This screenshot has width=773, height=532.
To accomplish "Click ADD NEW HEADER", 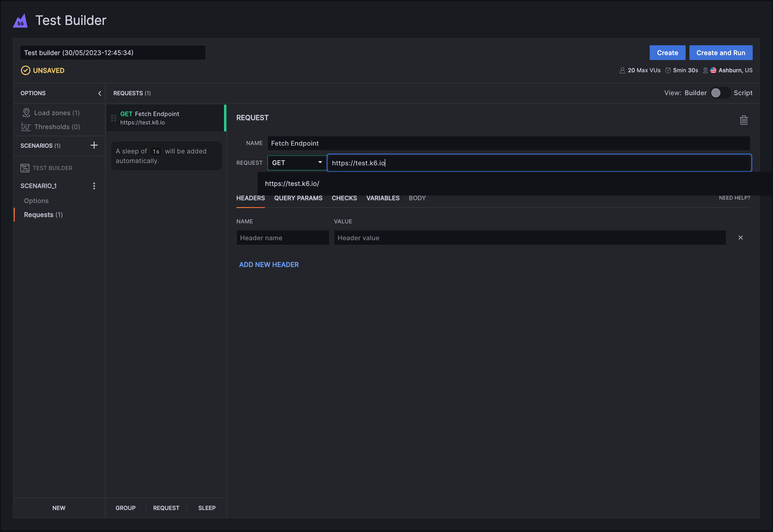I will point(269,264).
